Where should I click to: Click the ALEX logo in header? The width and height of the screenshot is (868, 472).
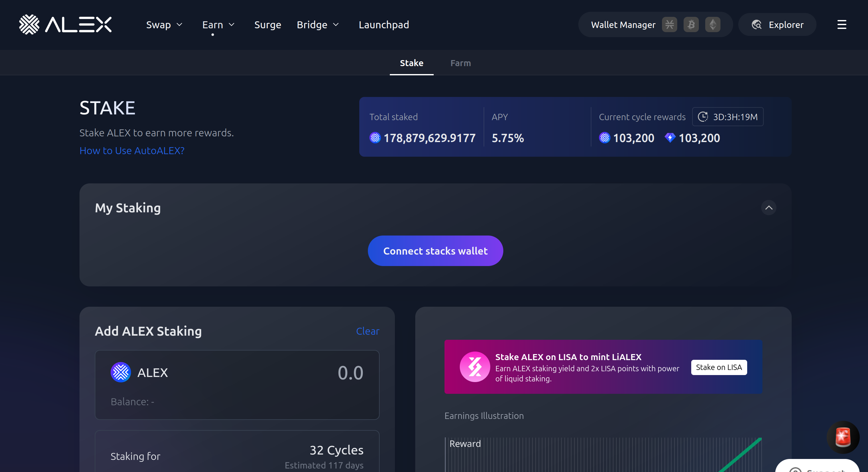click(x=65, y=24)
